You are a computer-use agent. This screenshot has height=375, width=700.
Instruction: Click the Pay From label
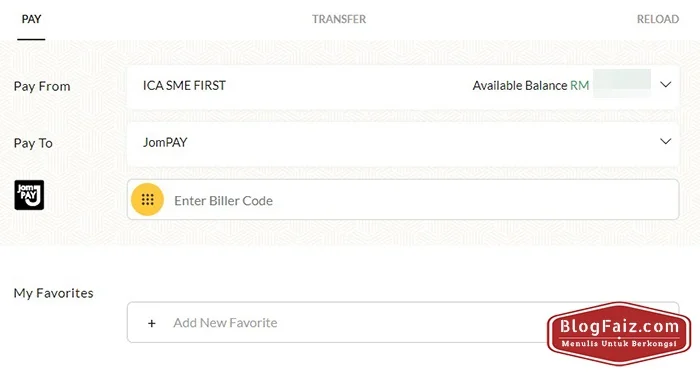(42, 86)
